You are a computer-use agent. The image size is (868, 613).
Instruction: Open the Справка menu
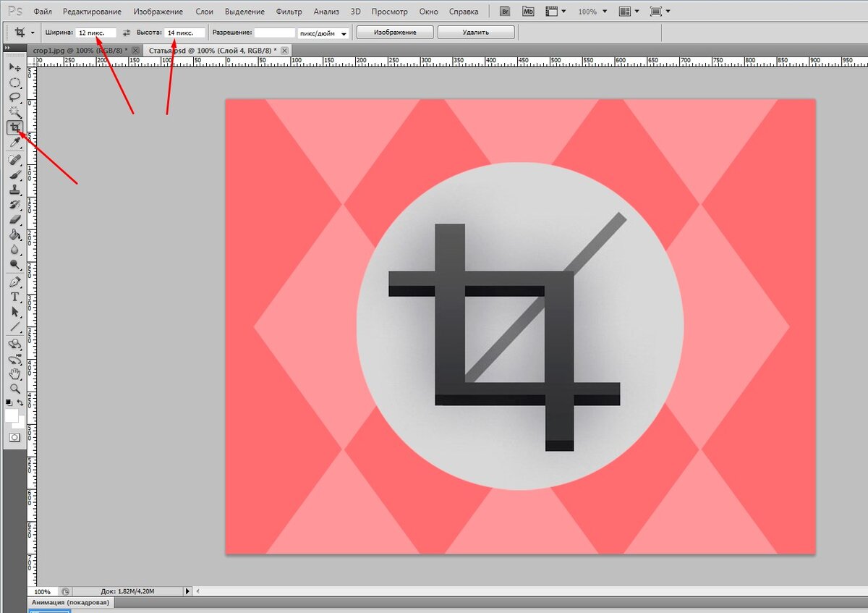pos(464,12)
